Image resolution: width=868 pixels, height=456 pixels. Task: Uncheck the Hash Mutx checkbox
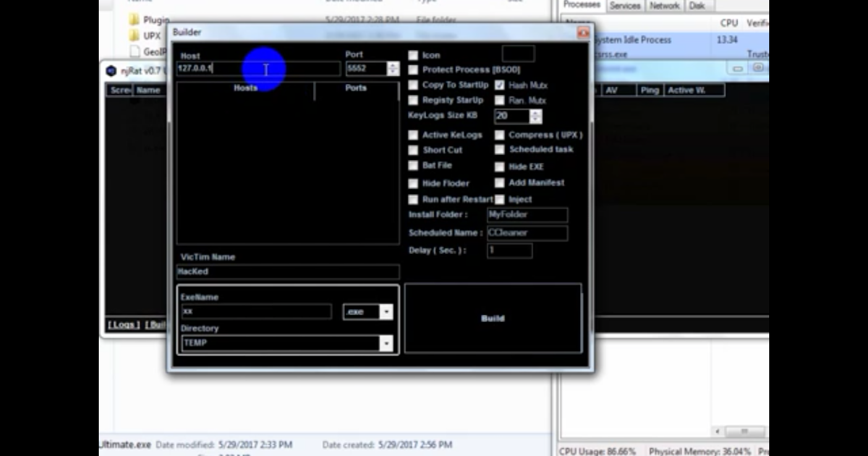tap(499, 85)
